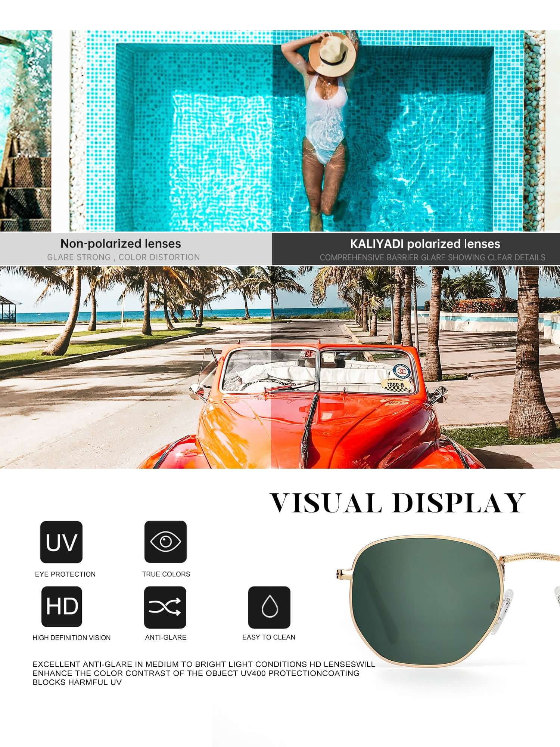Click the UV eye protection icon
This screenshot has height=747, width=560.
61,542
